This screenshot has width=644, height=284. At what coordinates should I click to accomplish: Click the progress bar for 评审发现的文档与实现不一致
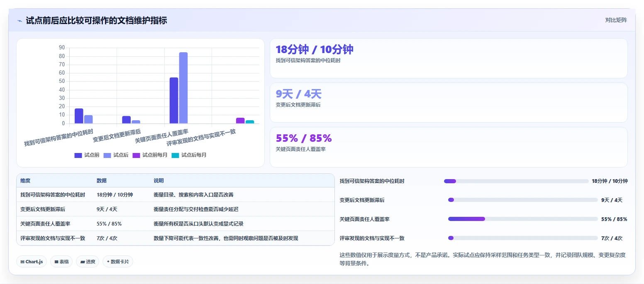523,238
